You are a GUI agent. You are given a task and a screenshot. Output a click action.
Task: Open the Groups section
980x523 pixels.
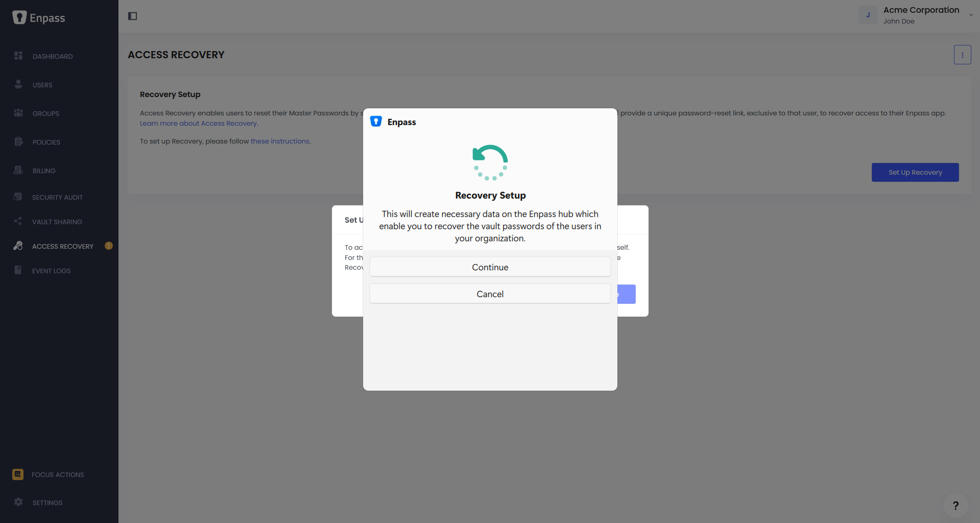point(46,113)
